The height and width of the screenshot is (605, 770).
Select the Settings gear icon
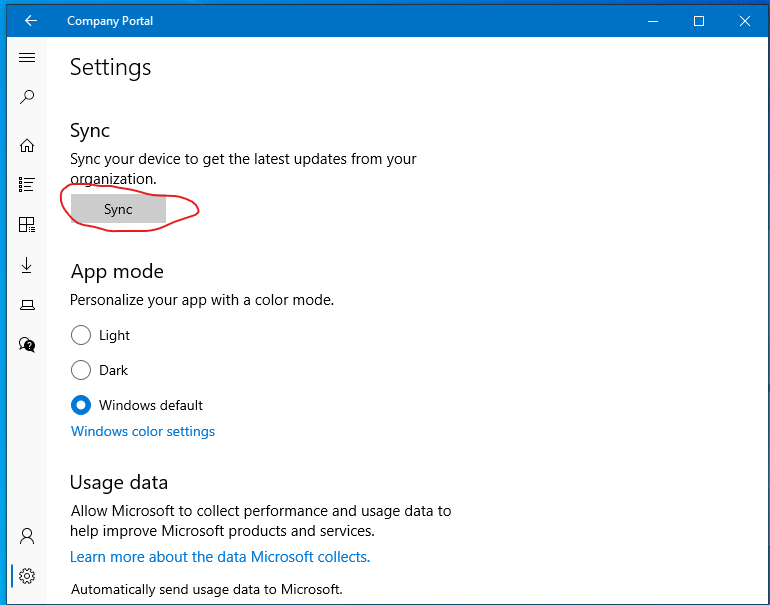(27, 576)
